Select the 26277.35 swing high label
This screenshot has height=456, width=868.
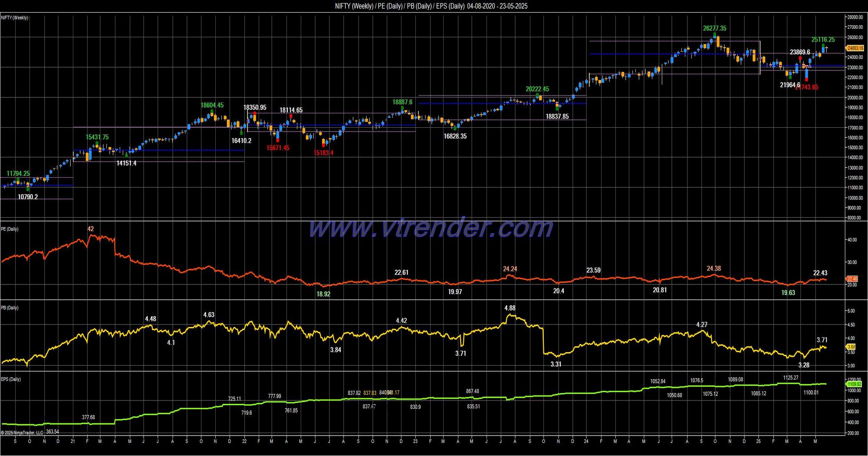coord(714,28)
